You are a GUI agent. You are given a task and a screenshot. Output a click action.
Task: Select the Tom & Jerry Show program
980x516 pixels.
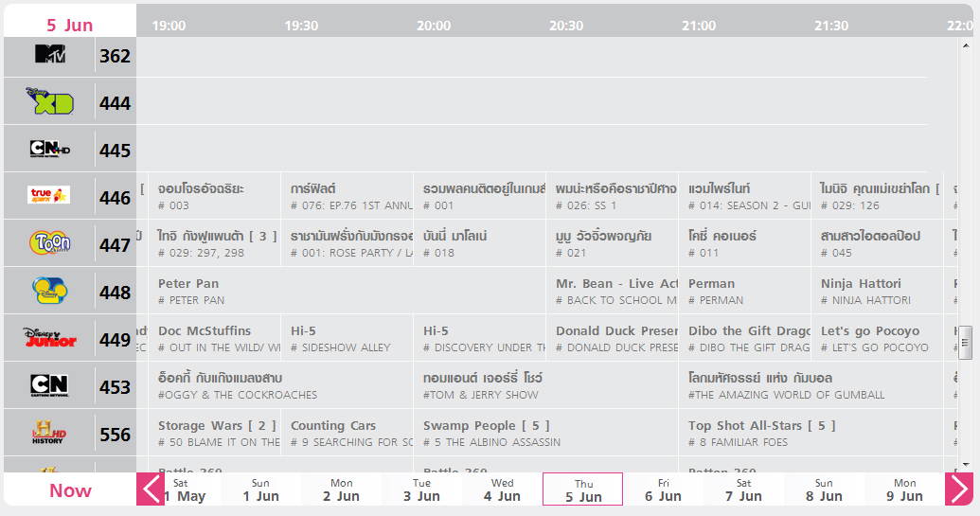545,386
